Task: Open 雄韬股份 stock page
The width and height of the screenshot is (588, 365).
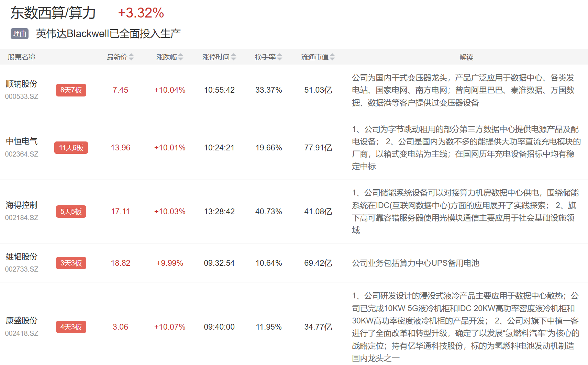Action: pos(22,256)
